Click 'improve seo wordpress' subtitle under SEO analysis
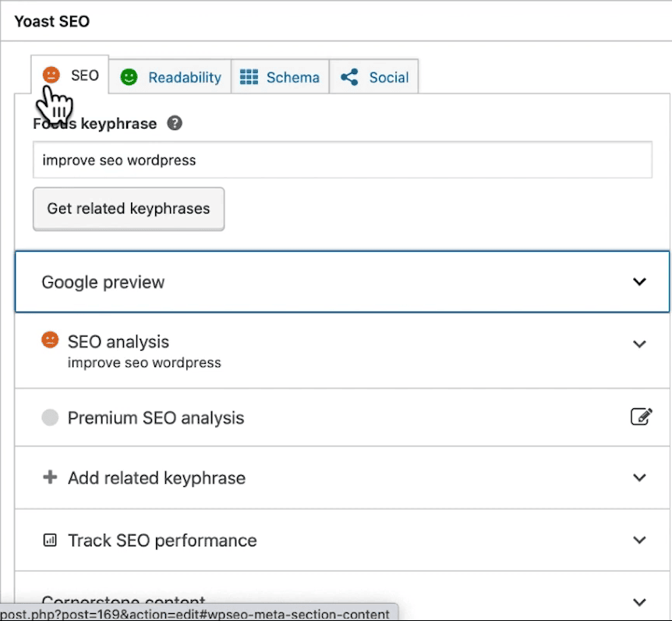The height and width of the screenshot is (621, 672). pyautogui.click(x=144, y=363)
